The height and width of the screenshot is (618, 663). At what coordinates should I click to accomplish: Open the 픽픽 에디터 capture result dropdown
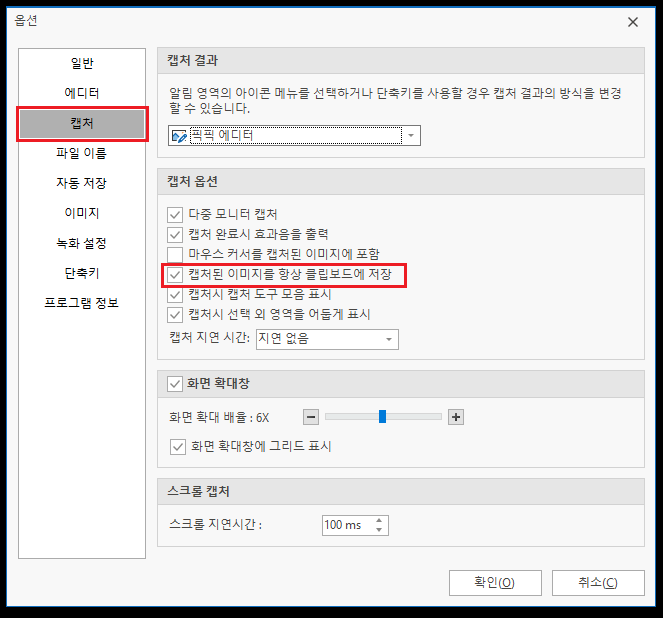[294, 136]
